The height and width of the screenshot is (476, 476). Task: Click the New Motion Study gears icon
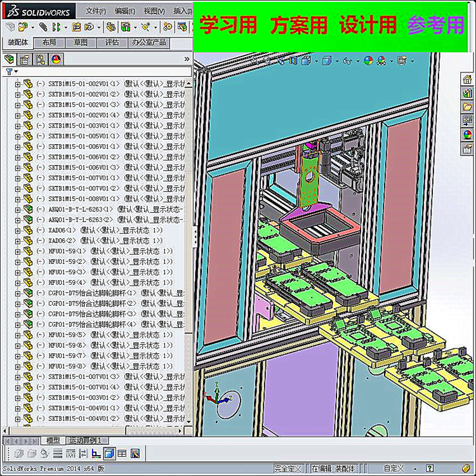pyautogui.click(x=168, y=27)
